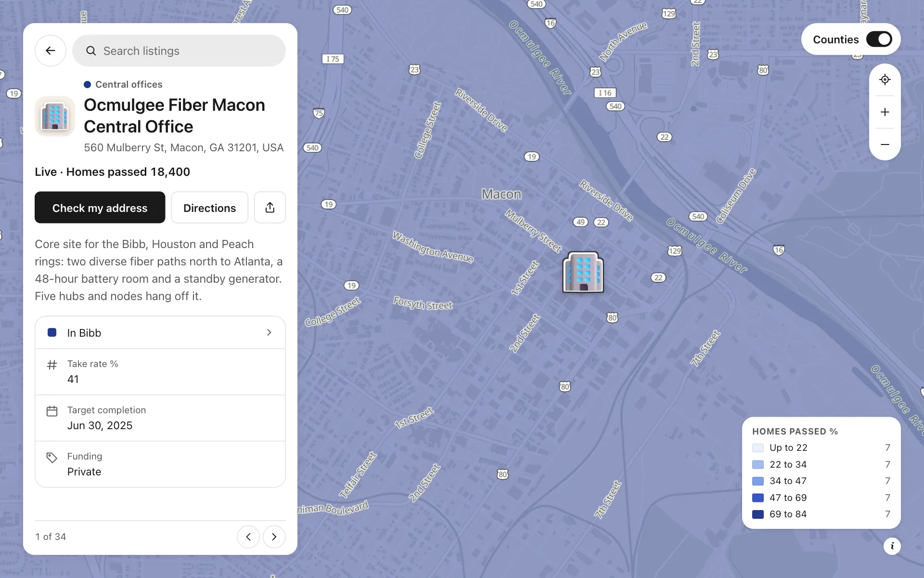
Task: Click Check my address button
Action: [x=100, y=208]
